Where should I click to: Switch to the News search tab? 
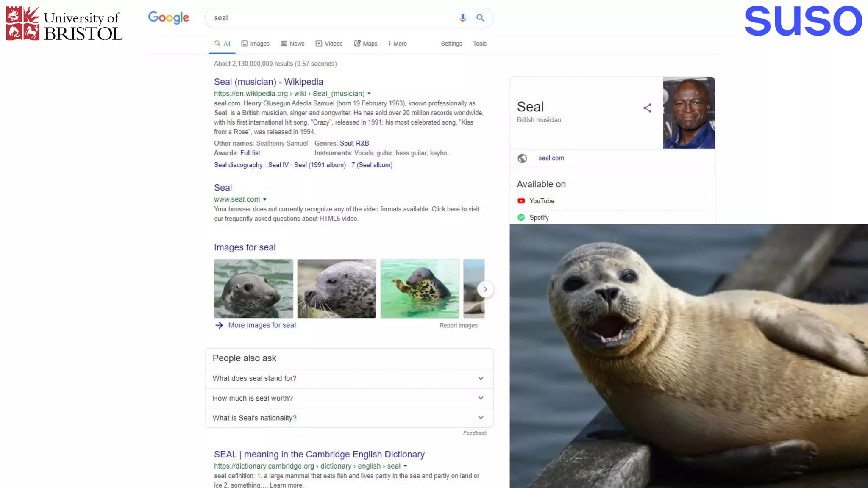tap(292, 44)
